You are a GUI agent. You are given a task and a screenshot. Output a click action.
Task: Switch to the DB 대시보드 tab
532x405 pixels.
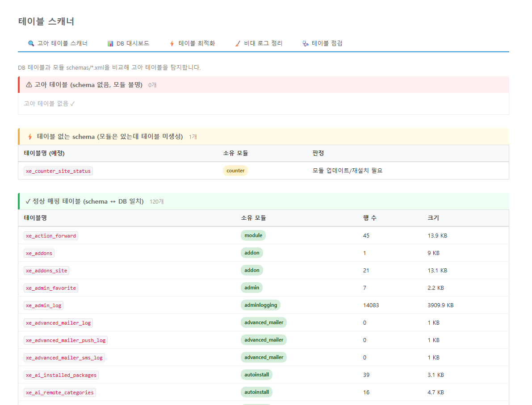(128, 43)
